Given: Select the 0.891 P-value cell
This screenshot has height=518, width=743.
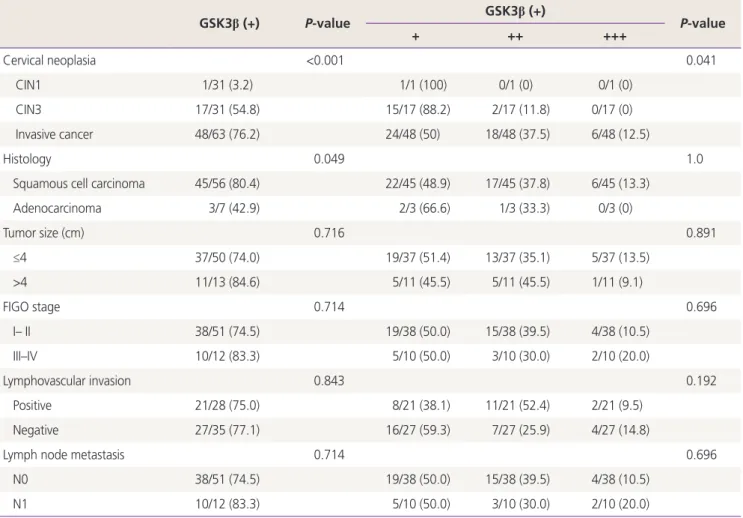Looking at the screenshot, I should pyautogui.click(x=701, y=233).
